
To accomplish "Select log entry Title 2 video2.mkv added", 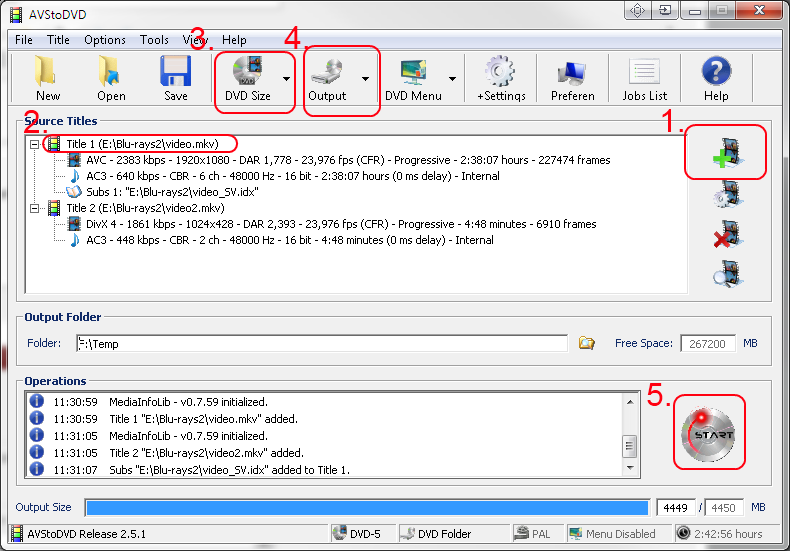I will 206,453.
